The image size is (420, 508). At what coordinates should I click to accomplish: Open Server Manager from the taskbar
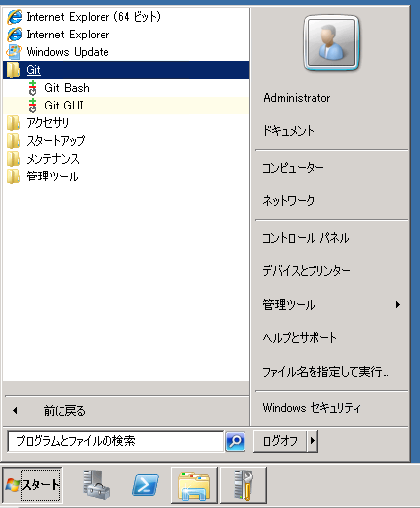click(97, 485)
